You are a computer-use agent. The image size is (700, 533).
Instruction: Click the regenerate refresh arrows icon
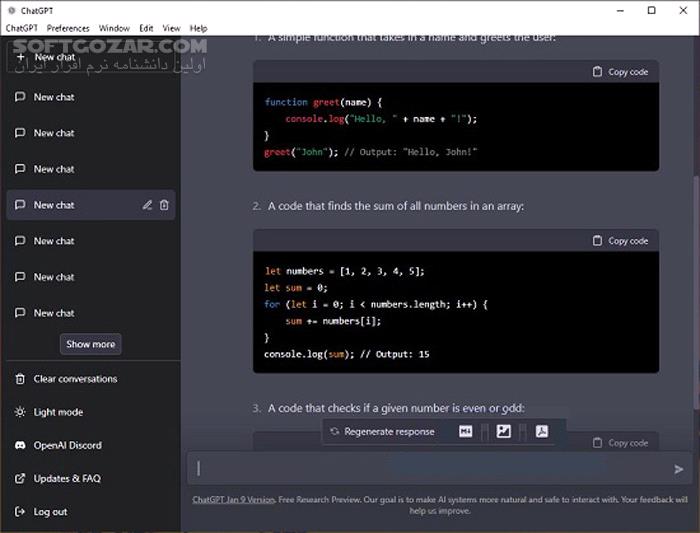334,432
